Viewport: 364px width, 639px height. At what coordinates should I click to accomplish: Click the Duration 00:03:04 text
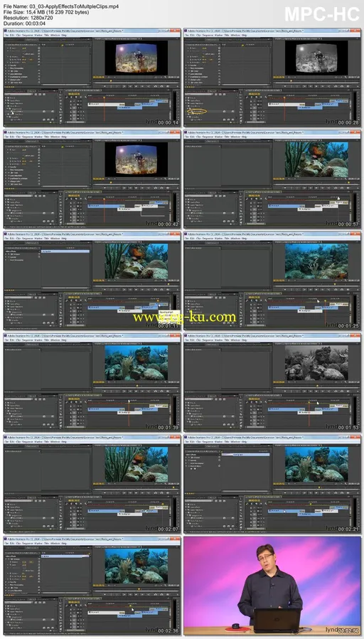24,23
